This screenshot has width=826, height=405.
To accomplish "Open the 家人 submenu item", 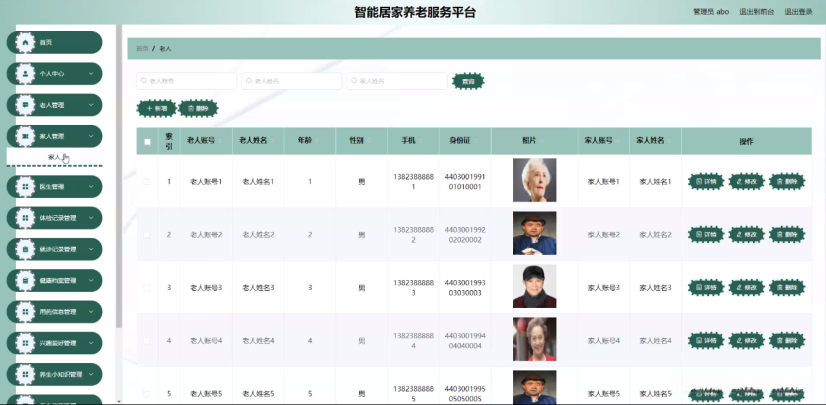I will [54, 157].
